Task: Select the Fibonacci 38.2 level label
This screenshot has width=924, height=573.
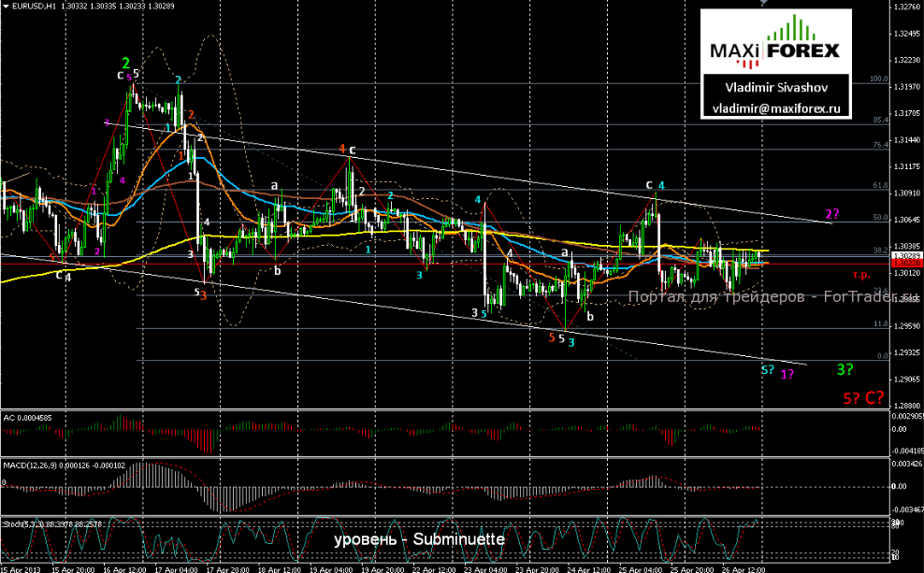Action: [881, 251]
